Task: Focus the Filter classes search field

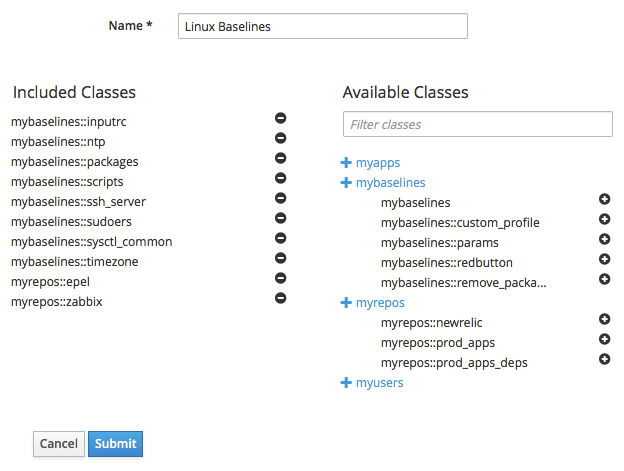Action: click(x=477, y=124)
